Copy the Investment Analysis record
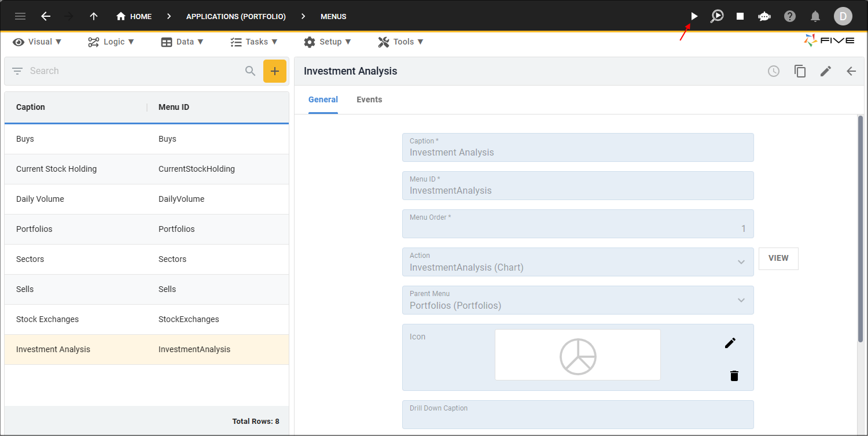The height and width of the screenshot is (436, 868). 800,71
